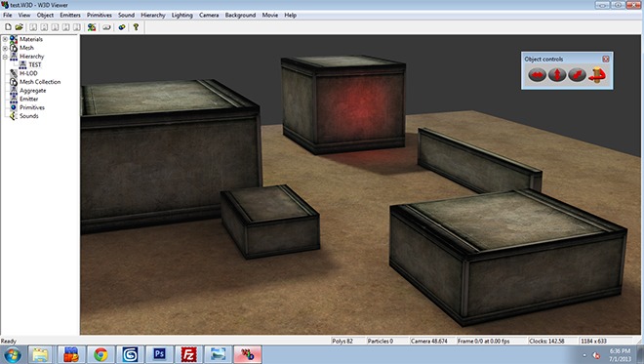Screen dimensions: 644x364
Task: Click the red-lit crate in the viewport
Action: coord(343,104)
